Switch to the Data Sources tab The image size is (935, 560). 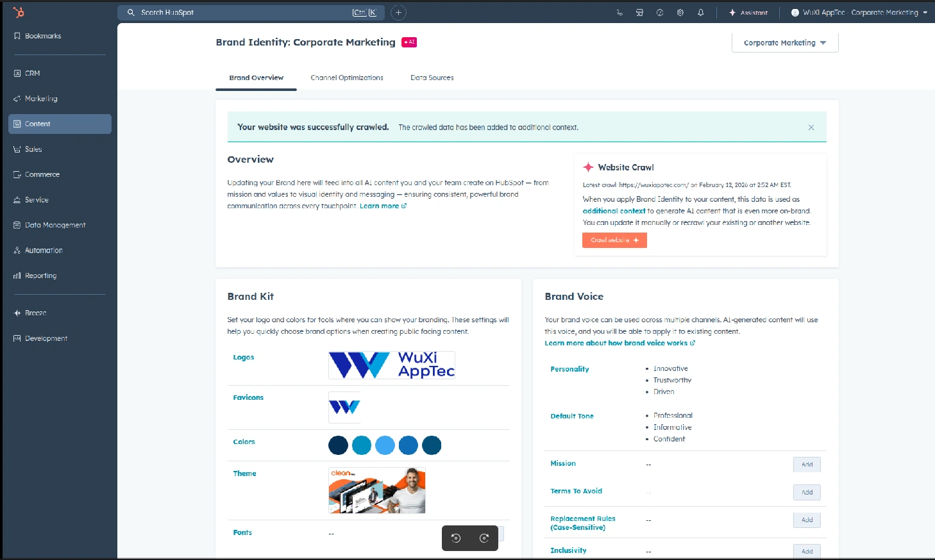click(432, 78)
